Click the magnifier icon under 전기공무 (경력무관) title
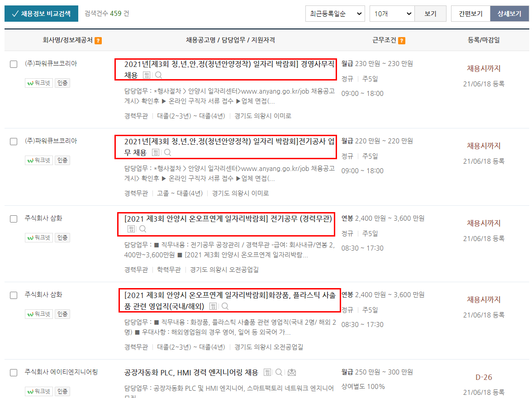 (143, 229)
